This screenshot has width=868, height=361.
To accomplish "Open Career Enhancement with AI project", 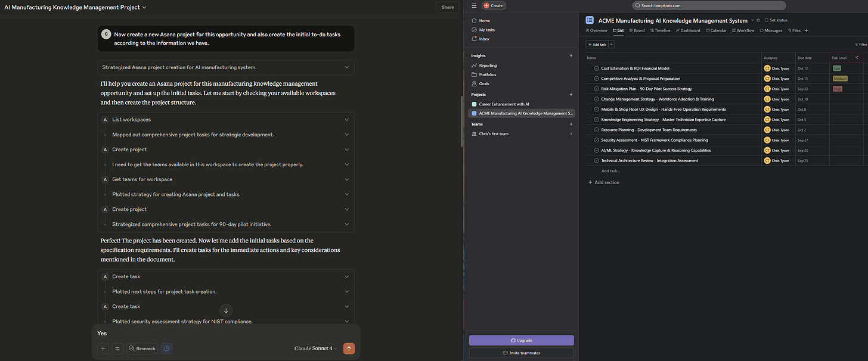I will click(x=504, y=104).
